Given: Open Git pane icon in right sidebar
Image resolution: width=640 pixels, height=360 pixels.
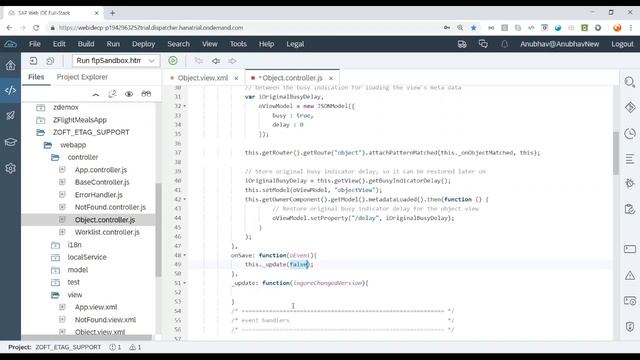Looking at the screenshot, I should (630, 107).
